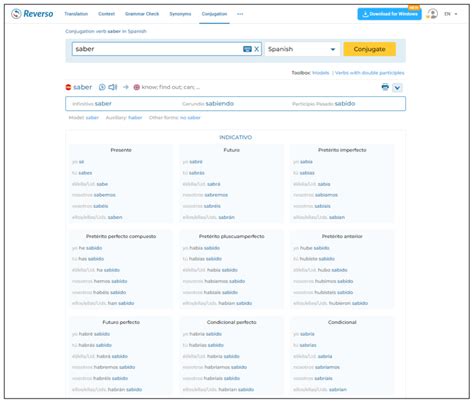The height and width of the screenshot is (403, 474).
Task: Open the more options ellipsis menu
Action: pyautogui.click(x=240, y=14)
